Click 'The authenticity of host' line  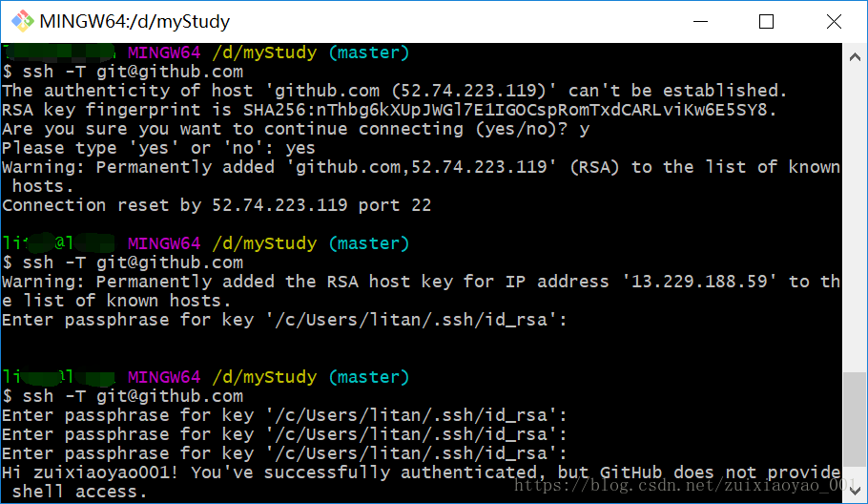(x=394, y=91)
